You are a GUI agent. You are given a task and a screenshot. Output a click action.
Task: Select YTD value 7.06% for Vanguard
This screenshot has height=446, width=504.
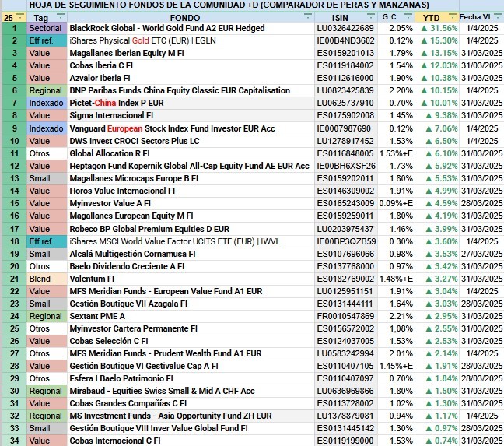pyautogui.click(x=437, y=128)
